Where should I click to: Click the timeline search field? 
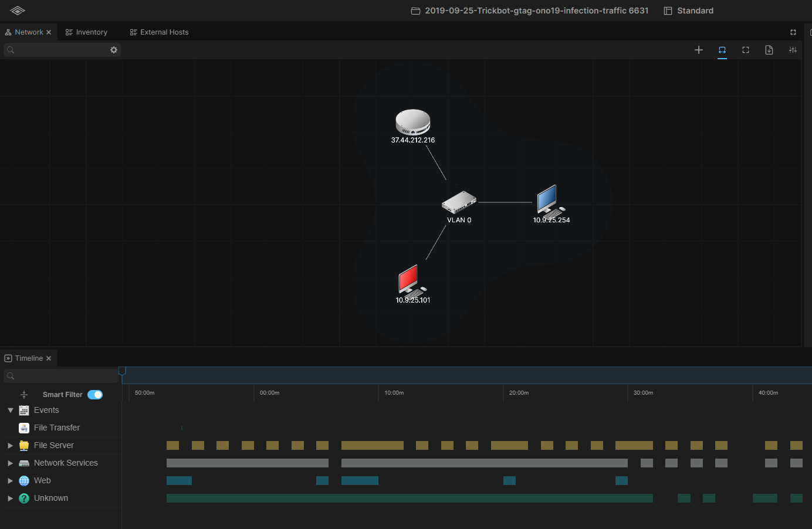click(x=61, y=376)
